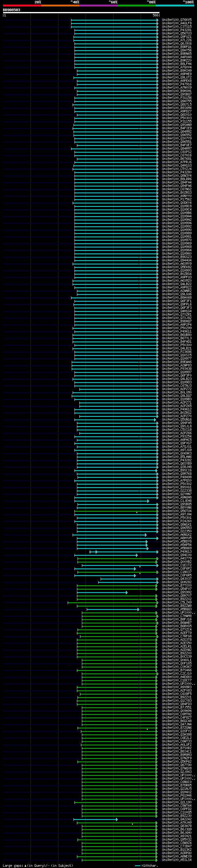Image resolution: width=197 pixels, height=868 pixels.
Task: Click the purple ~60% identity legend segment
Action: pos(99,6)
